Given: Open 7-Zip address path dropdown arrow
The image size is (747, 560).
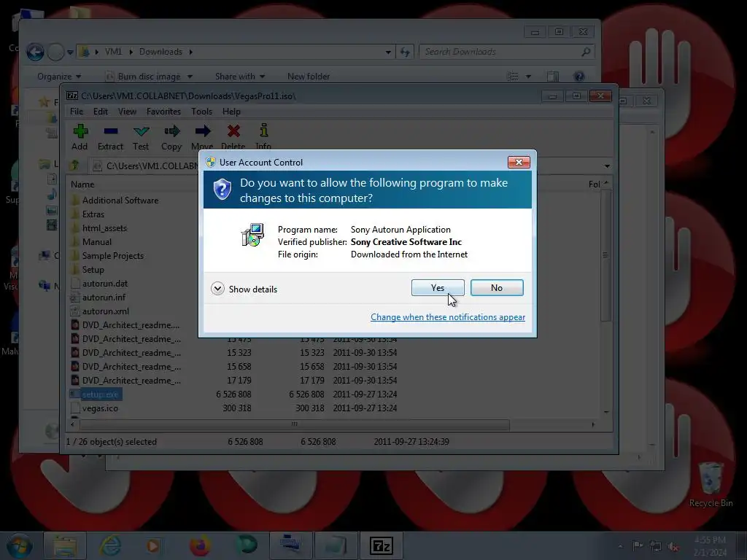Looking at the screenshot, I should click(x=607, y=166).
